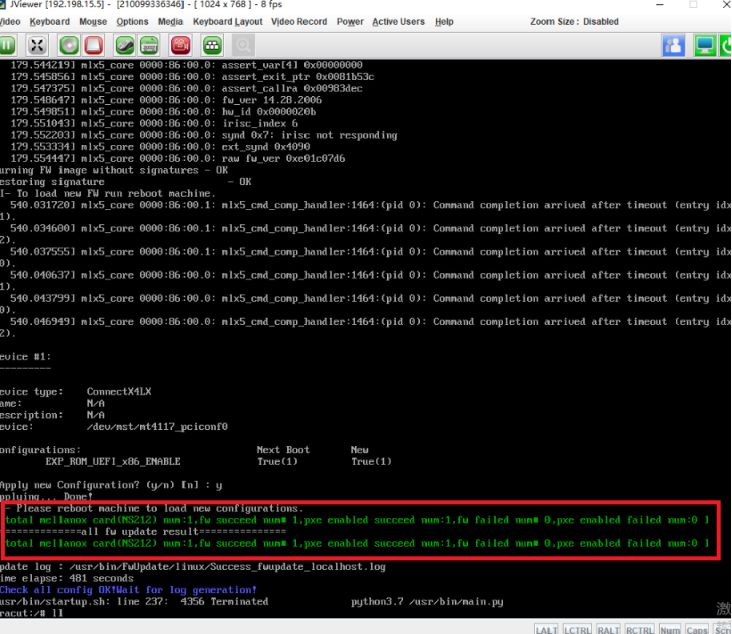This screenshot has height=634, width=732.
Task: Open the Video Record menu
Action: pos(299,21)
